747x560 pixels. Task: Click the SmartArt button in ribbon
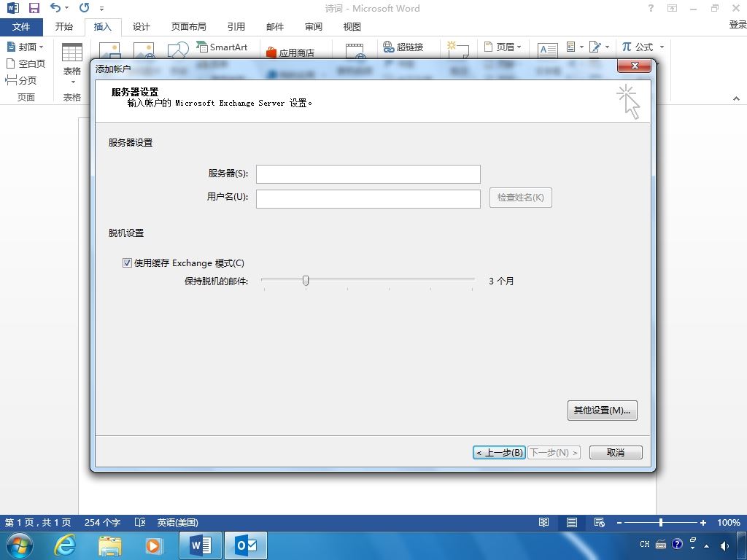click(222, 47)
